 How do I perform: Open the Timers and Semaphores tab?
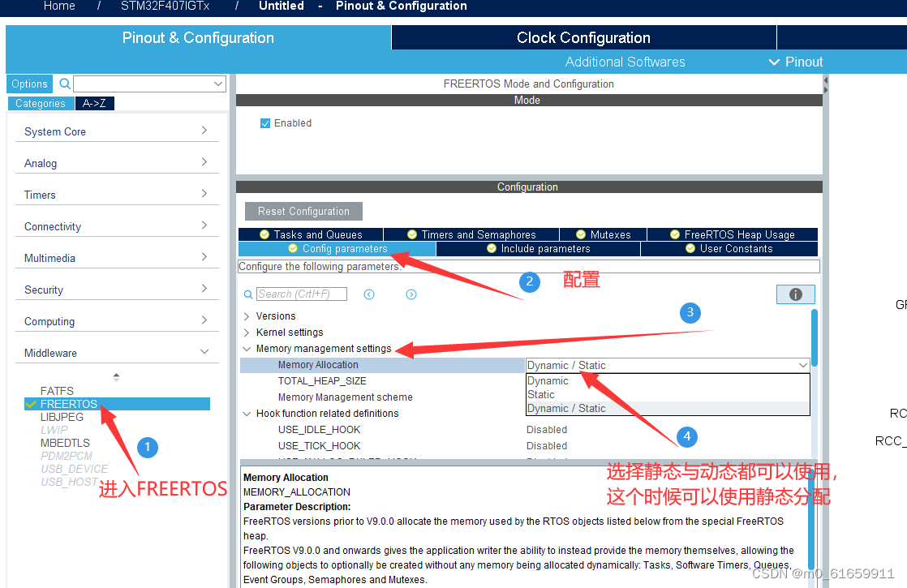471,234
